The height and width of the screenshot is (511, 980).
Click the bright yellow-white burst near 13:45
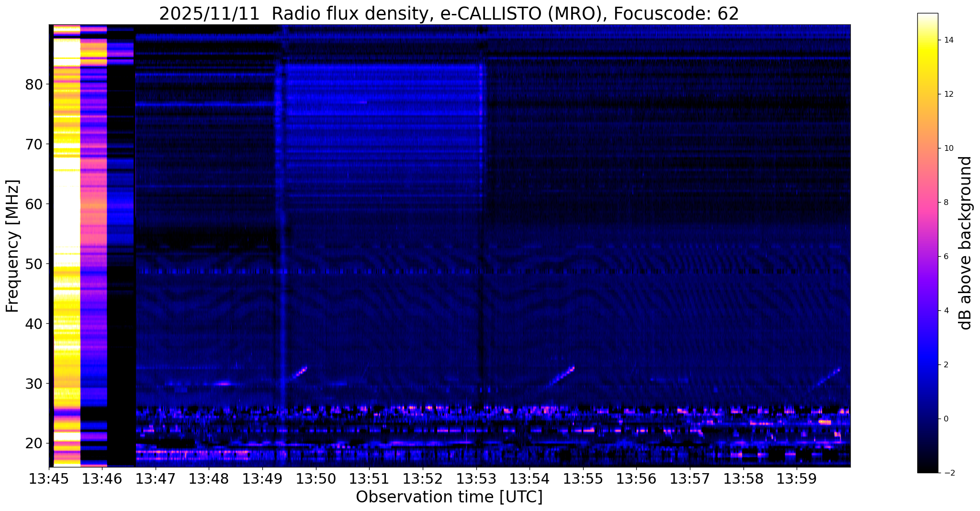tap(67, 245)
